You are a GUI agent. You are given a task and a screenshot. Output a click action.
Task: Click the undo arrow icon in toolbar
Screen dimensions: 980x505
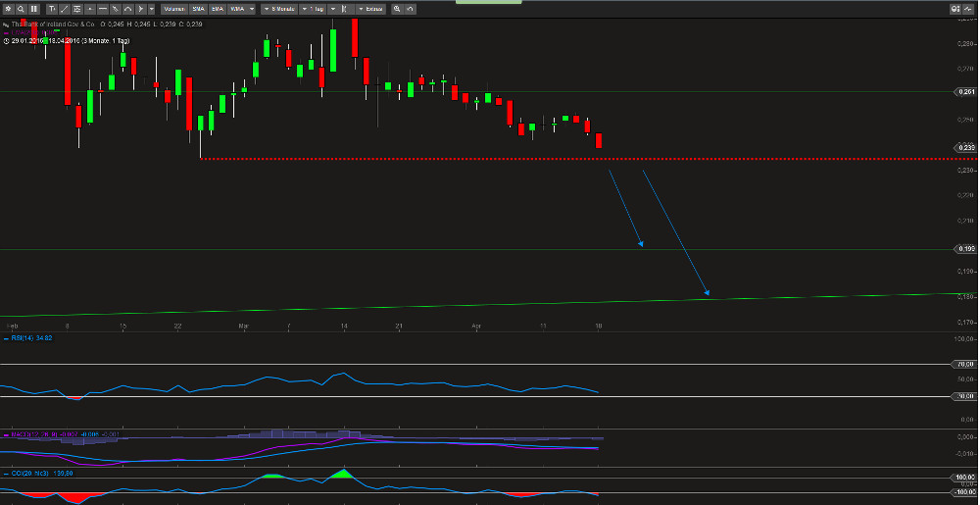(410, 9)
